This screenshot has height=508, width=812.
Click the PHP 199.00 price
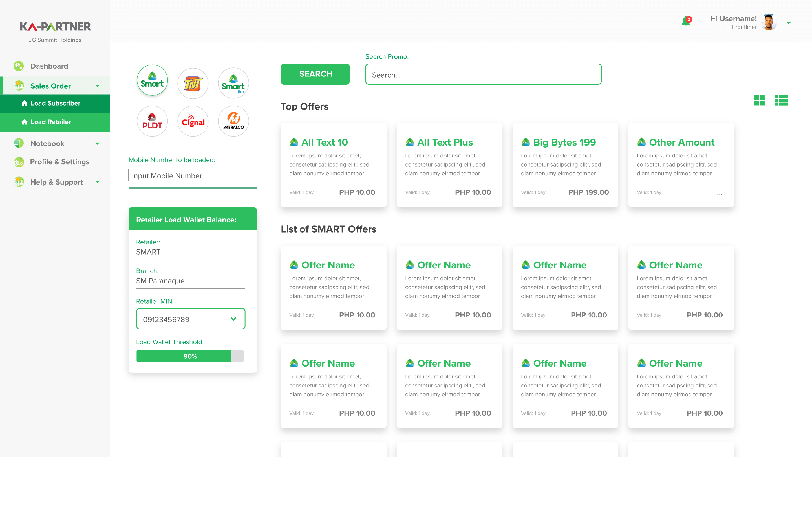588,192
